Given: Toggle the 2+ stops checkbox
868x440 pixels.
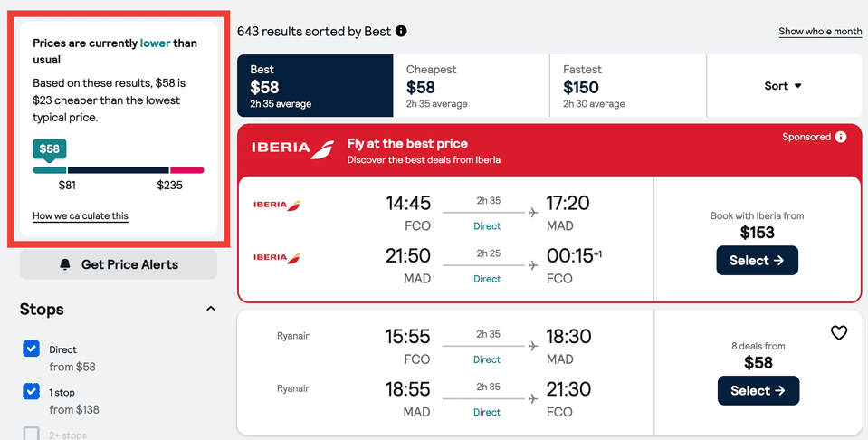Looking at the screenshot, I should pyautogui.click(x=32, y=434).
